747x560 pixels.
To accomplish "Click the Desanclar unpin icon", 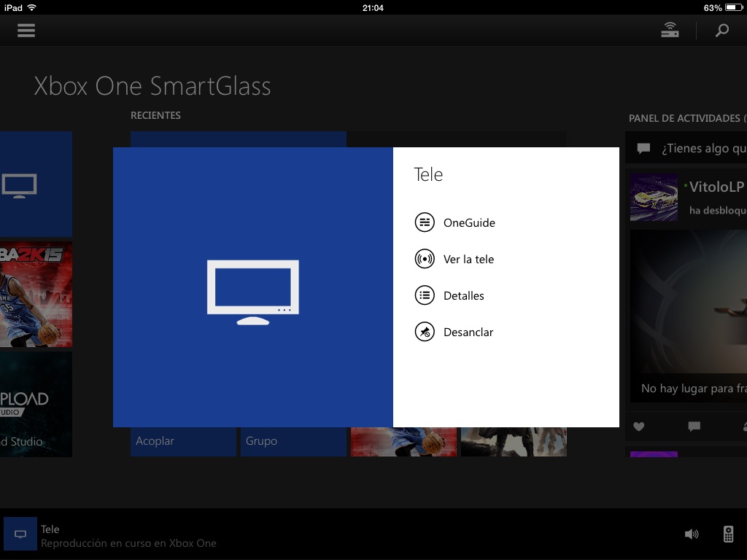I will click(425, 332).
